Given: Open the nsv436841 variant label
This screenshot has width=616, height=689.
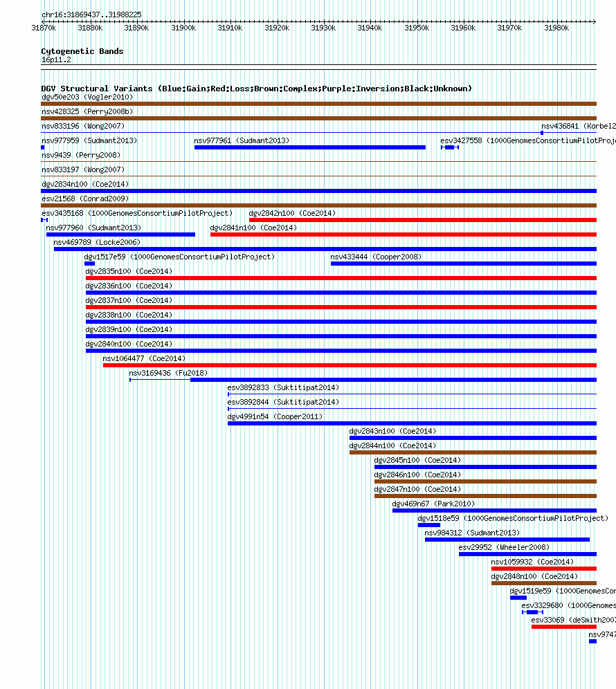Looking at the screenshot, I should coord(578,126).
